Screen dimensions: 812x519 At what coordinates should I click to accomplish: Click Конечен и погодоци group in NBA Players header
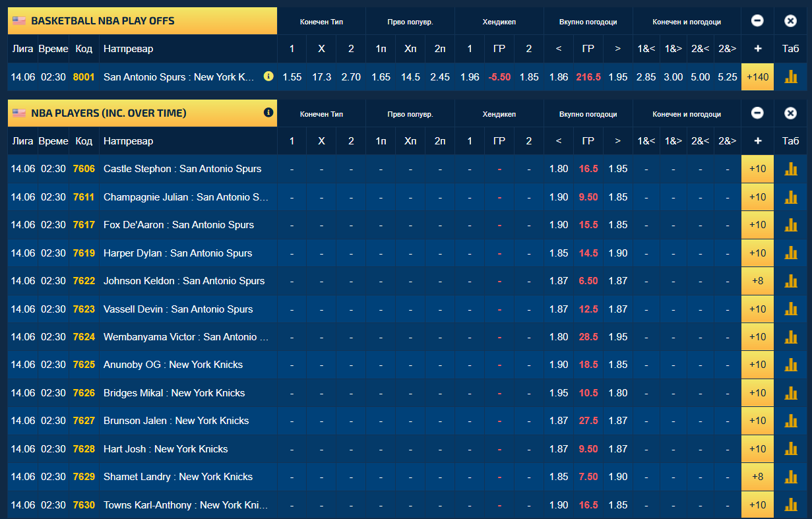[687, 114]
